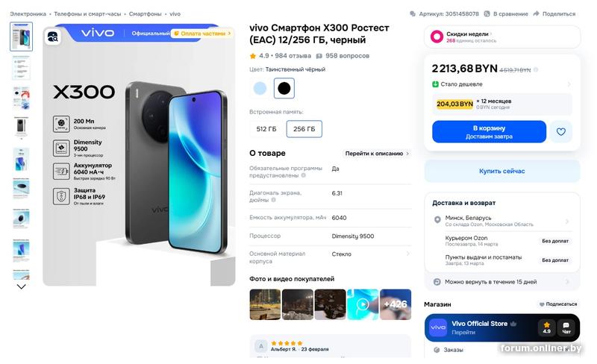
Task: Expand 'Стало дешевле' price history row
Action: tap(501, 85)
